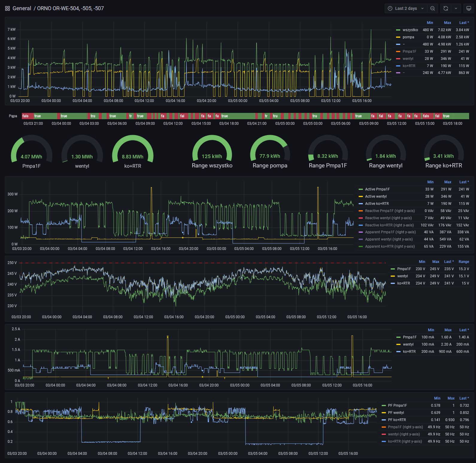This screenshot has width=476, height=463.
Task: Open the General folder breadcrumb
Action: pyautogui.click(x=22, y=8)
